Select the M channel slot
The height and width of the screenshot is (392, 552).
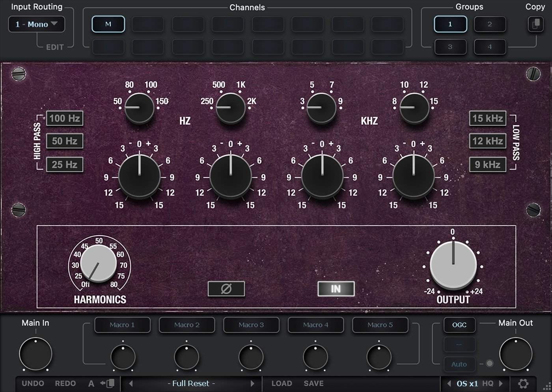tap(108, 24)
